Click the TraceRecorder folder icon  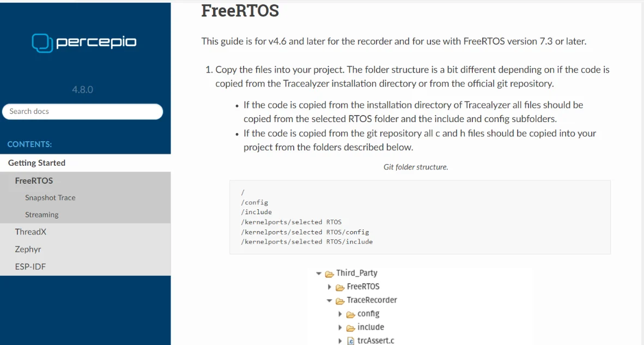coord(340,301)
